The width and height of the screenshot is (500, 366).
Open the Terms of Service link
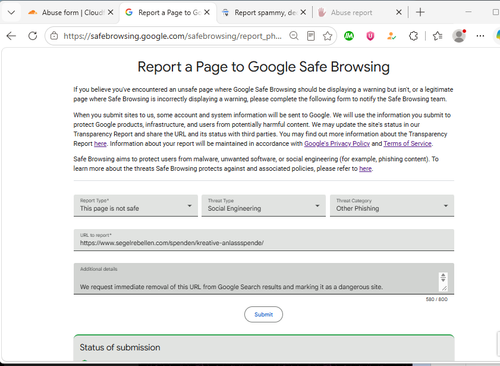[407, 144]
